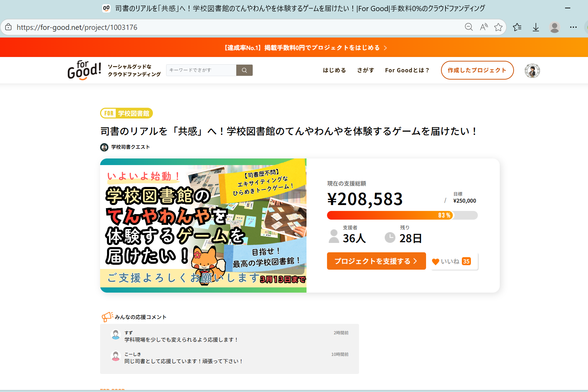Open the user avatar in site header

coord(532,71)
